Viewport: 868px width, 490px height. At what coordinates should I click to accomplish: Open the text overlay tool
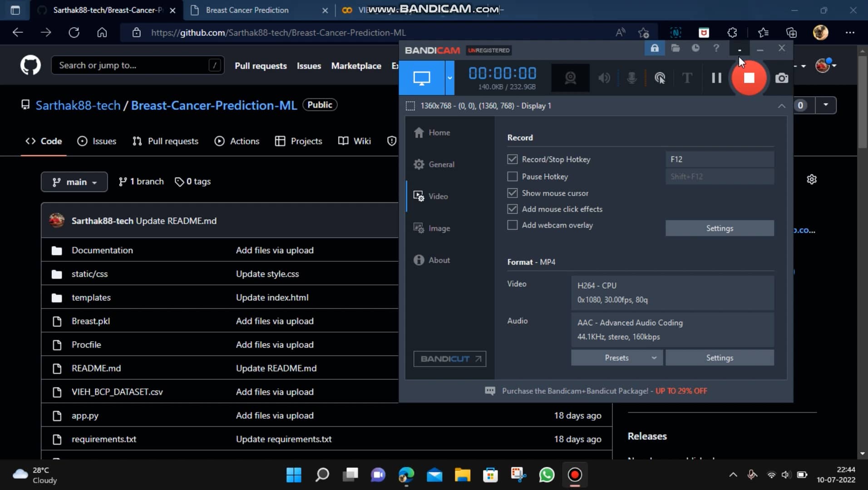(x=686, y=78)
